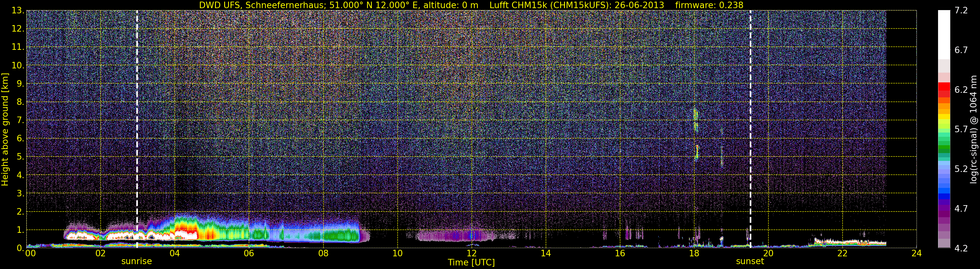
Task: Click the time axis tick label "12"
Action: coord(471,253)
